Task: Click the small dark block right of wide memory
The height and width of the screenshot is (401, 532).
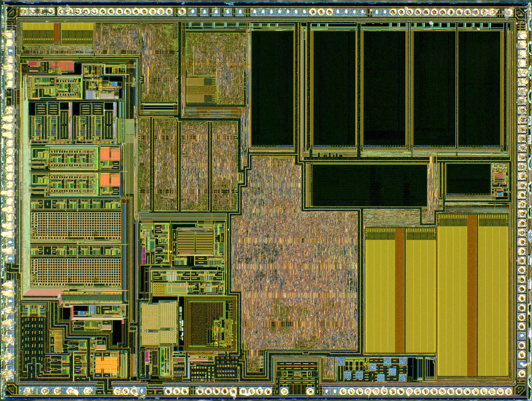Action: click(x=468, y=179)
